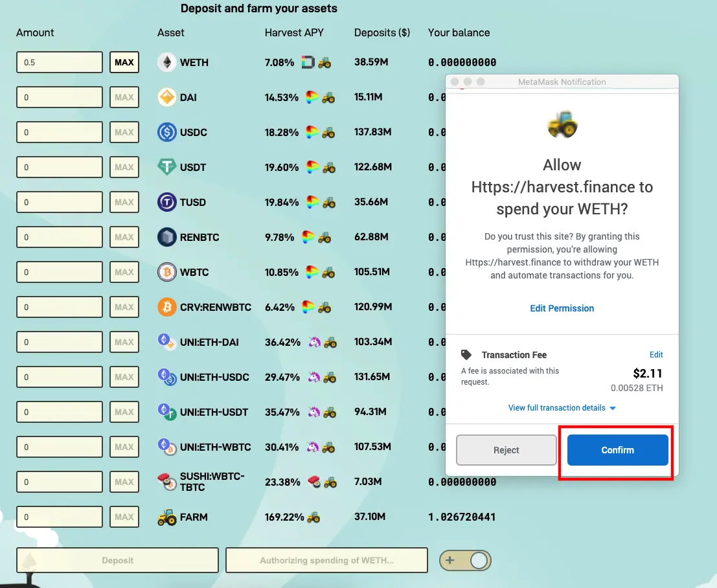717x588 pixels.
Task: Click the UNI:ETH-USDC pair icon
Action: point(167,377)
